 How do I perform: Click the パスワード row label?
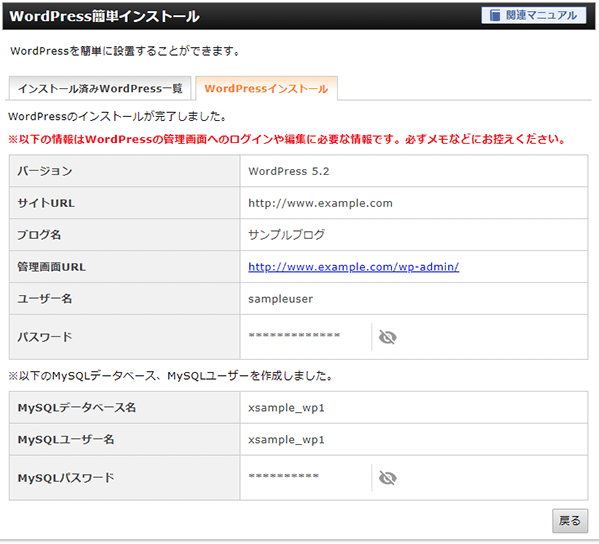(x=45, y=337)
